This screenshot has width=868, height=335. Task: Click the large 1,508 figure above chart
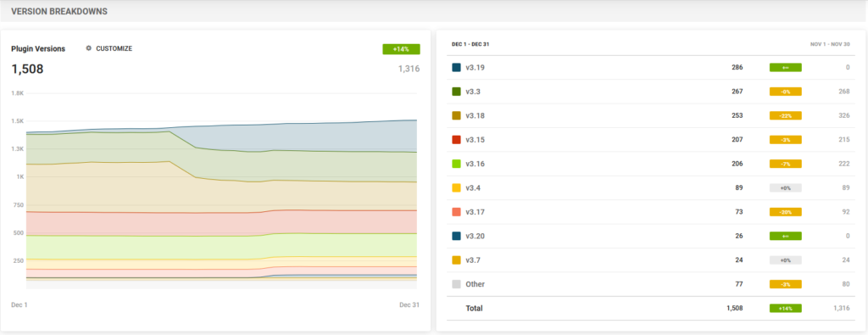coord(27,70)
